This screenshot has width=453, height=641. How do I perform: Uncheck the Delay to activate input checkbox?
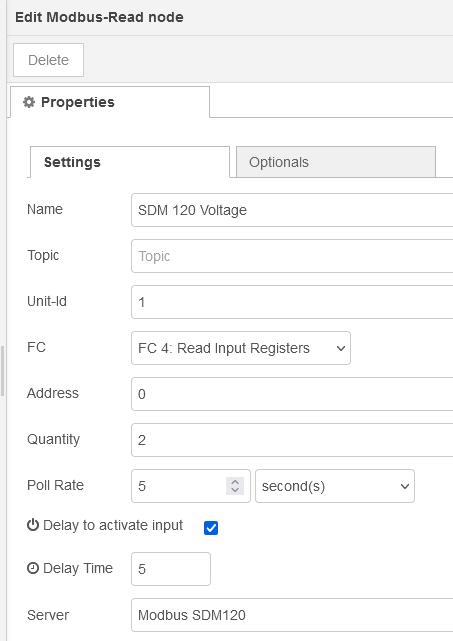tap(211, 528)
